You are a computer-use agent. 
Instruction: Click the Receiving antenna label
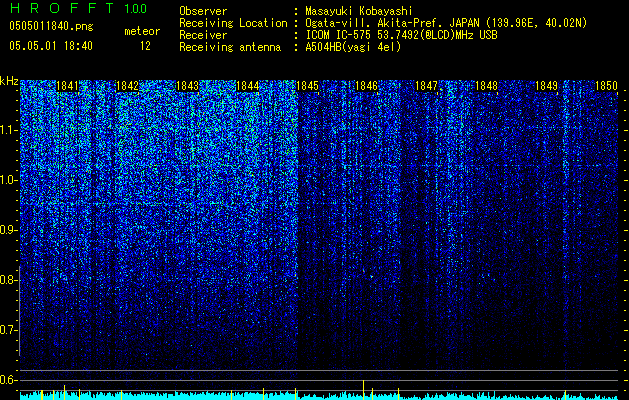230,47
